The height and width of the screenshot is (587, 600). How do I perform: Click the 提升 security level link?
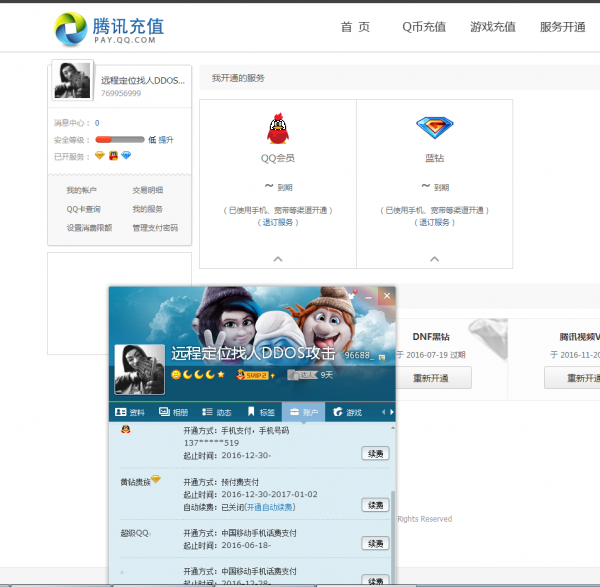[166, 140]
